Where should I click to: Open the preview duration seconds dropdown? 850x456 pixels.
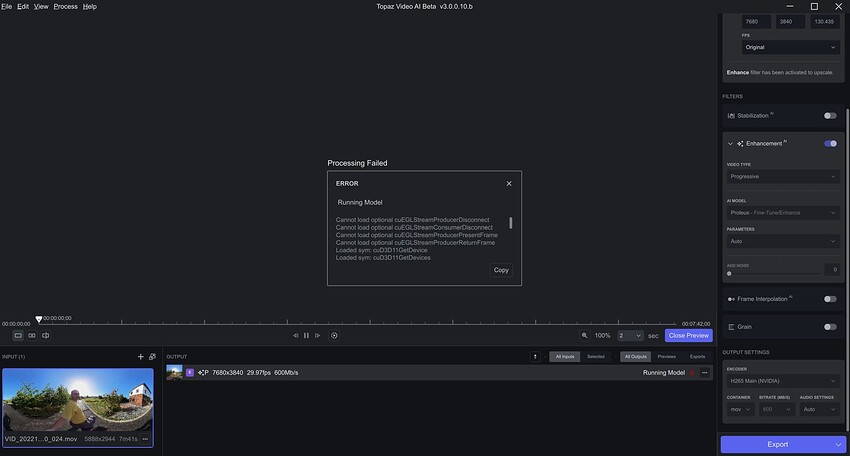pyautogui.click(x=630, y=336)
